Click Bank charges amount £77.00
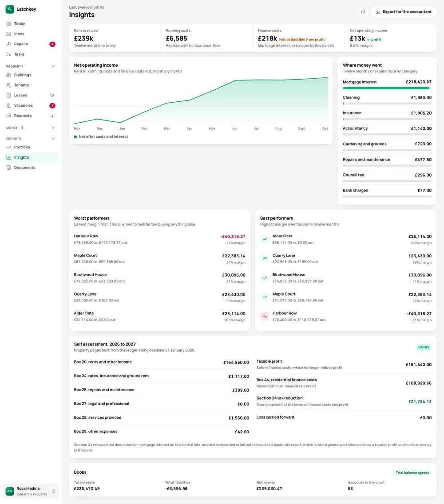 point(424,191)
